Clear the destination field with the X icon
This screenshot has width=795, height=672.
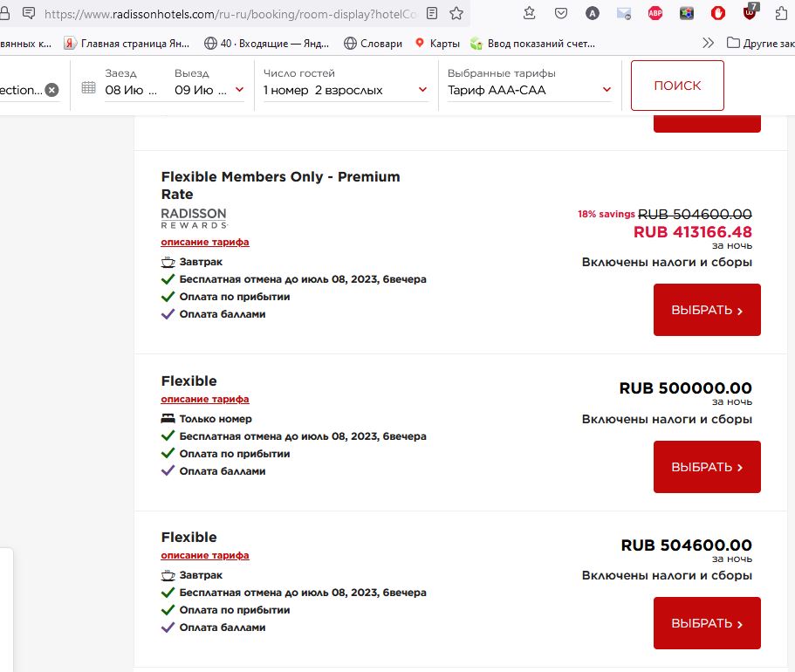[x=51, y=90]
